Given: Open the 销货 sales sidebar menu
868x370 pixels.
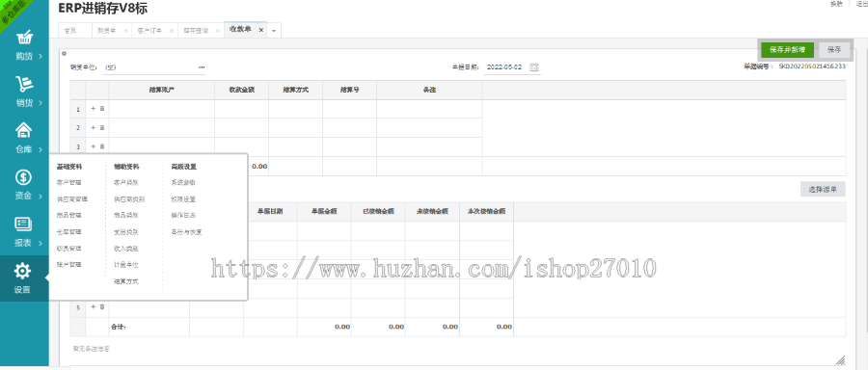Looking at the screenshot, I should (24, 92).
